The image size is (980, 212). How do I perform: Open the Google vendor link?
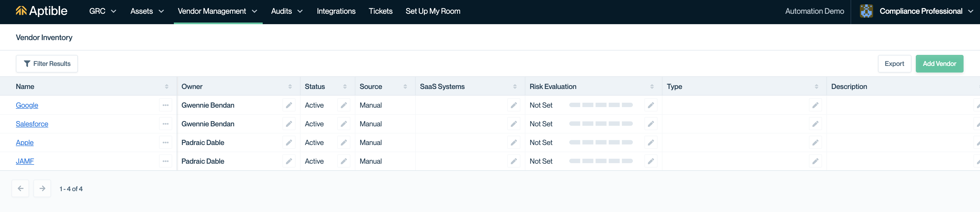[x=27, y=105]
